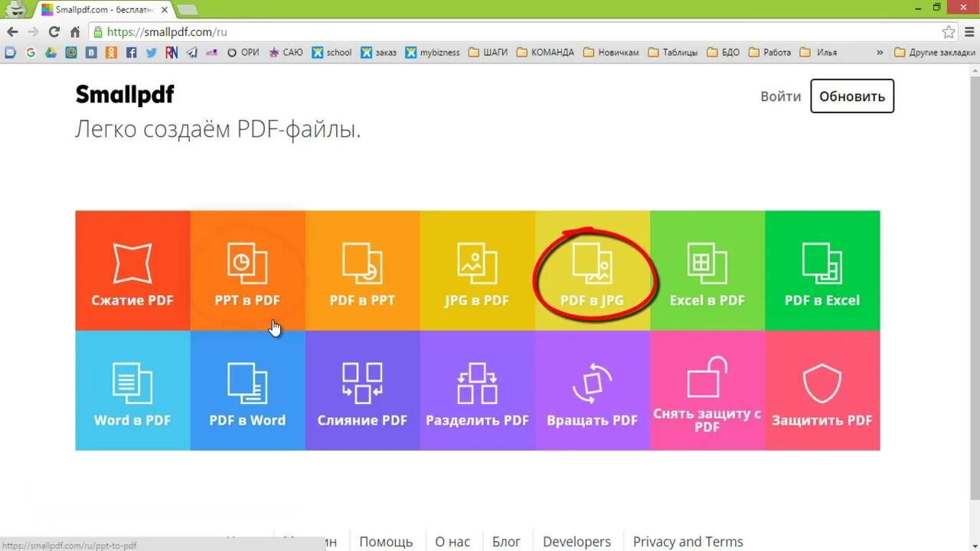The width and height of the screenshot is (980, 551).
Task: Open the Developers footer link
Action: [x=577, y=542]
